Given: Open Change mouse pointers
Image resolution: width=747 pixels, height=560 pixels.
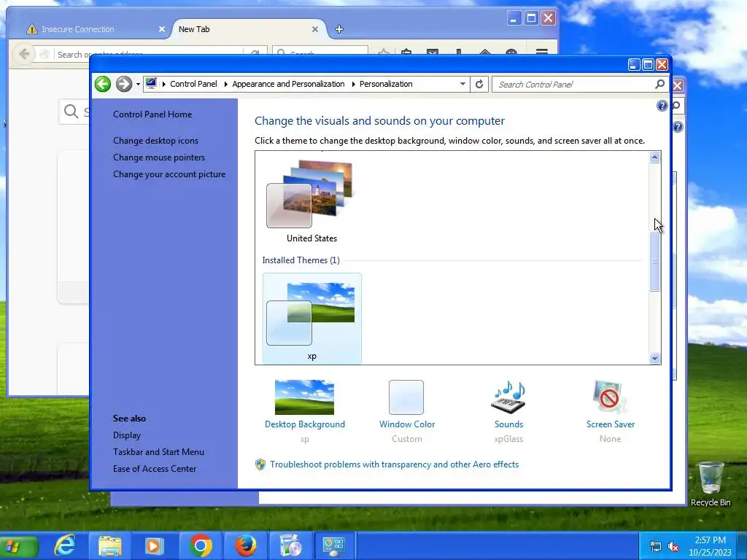Looking at the screenshot, I should click(159, 157).
